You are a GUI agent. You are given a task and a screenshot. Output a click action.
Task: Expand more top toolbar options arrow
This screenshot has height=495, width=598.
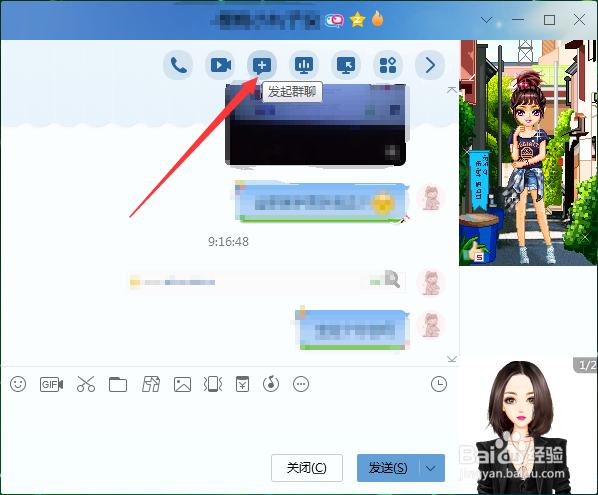(x=430, y=65)
